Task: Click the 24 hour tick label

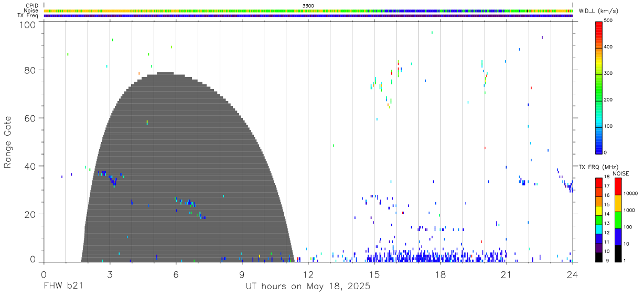Action: [x=572, y=275]
